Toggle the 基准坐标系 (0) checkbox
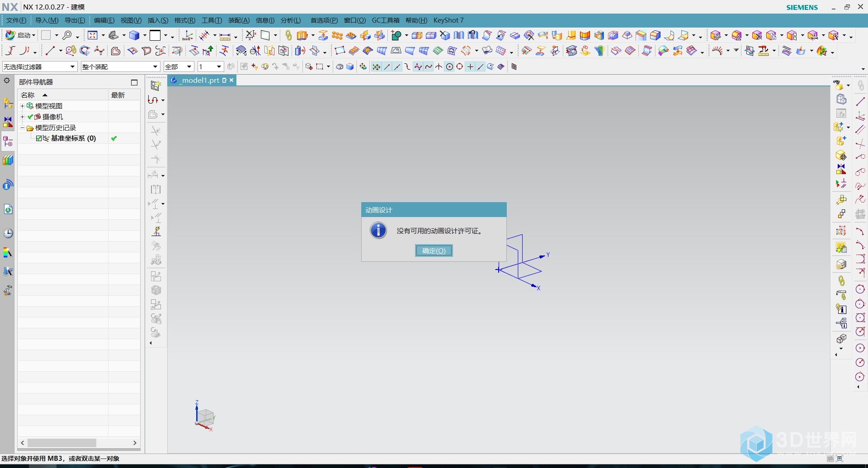The height and width of the screenshot is (468, 868). (x=39, y=138)
